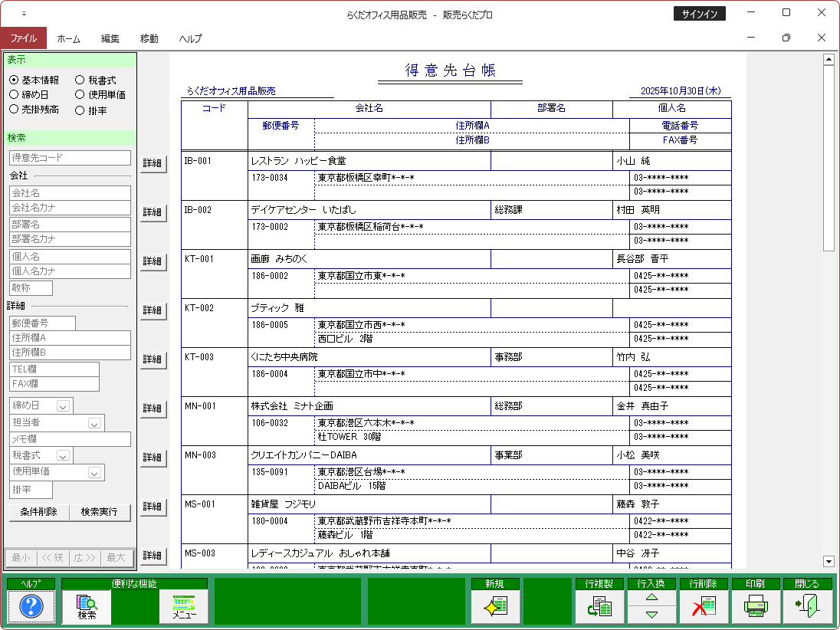This screenshot has width=840, height=630.
Task: Open the メニュー icon in bottom toolbar
Action: tap(184, 606)
